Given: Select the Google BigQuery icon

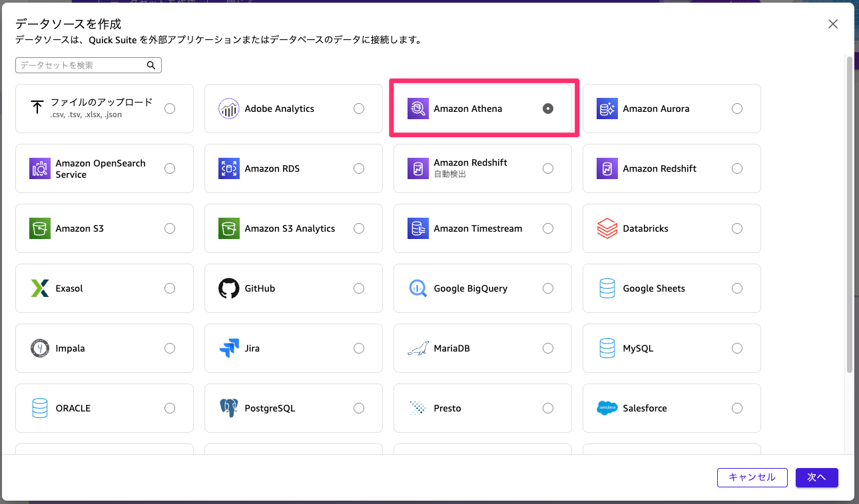Looking at the screenshot, I should pos(418,288).
